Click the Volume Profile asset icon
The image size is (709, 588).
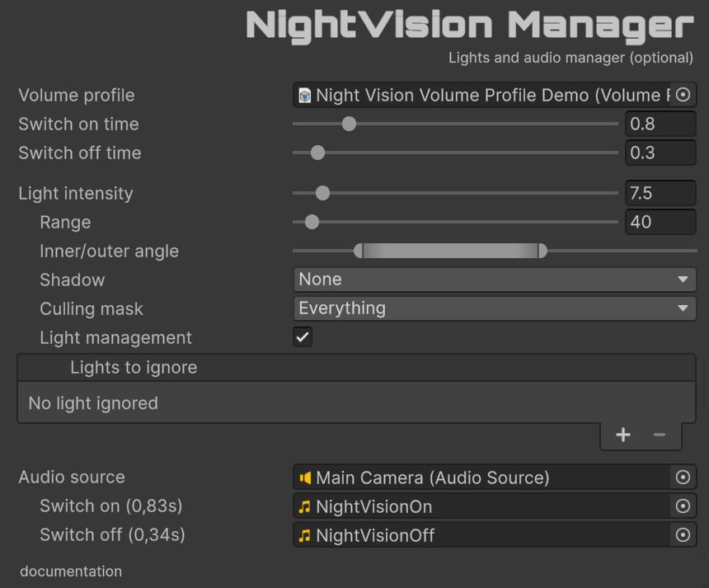tap(305, 96)
